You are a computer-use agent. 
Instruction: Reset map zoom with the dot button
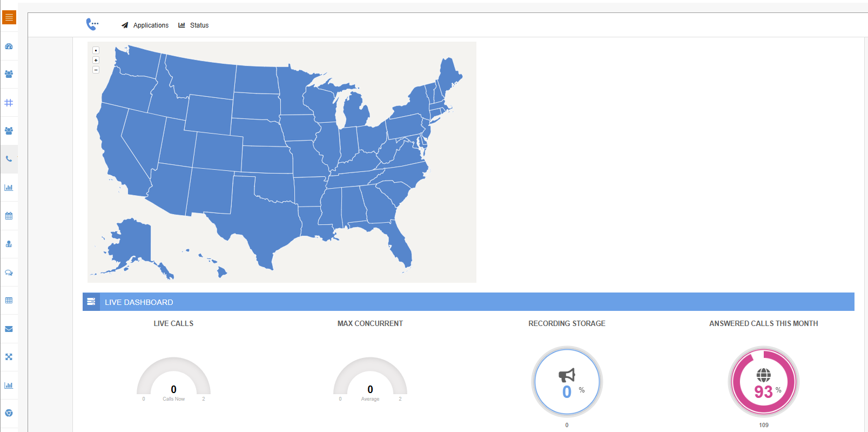coord(96,50)
